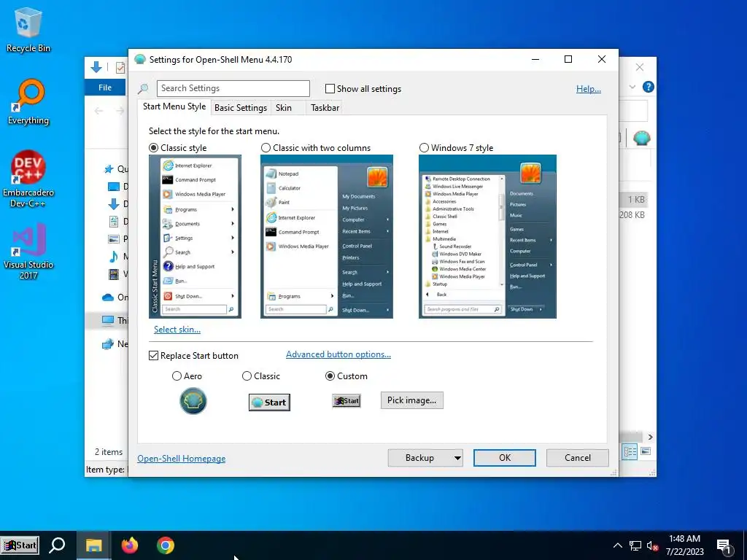Launch Google Chrome from the taskbar
The image size is (747, 560).
[x=166, y=545]
